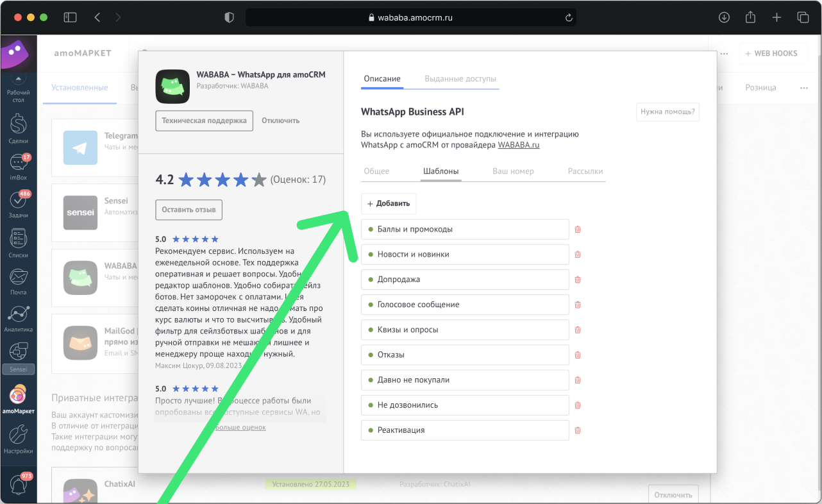Show Safari tab overview
Screen dimensions: 822x504
[803, 17]
